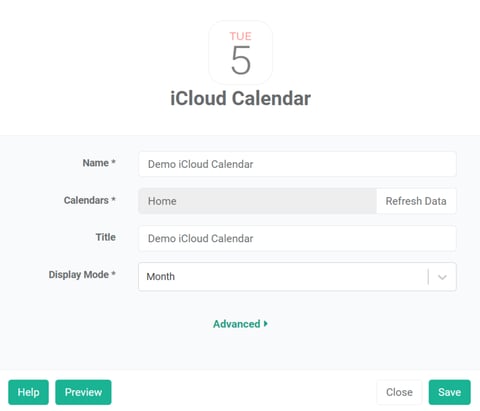Refresh calendar data with Refresh Data
This screenshot has height=411, width=480.
click(x=416, y=201)
